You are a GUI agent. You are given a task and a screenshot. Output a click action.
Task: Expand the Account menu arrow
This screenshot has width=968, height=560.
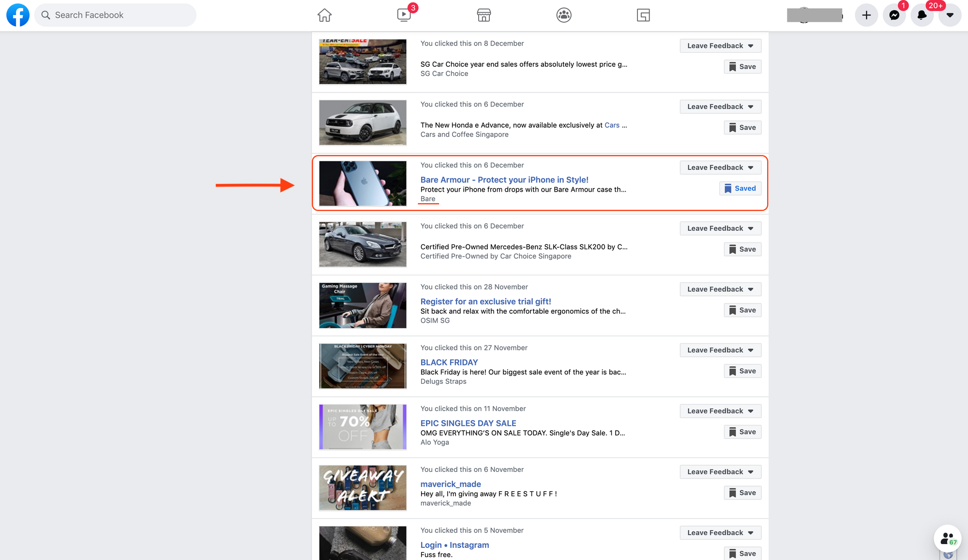click(x=950, y=15)
